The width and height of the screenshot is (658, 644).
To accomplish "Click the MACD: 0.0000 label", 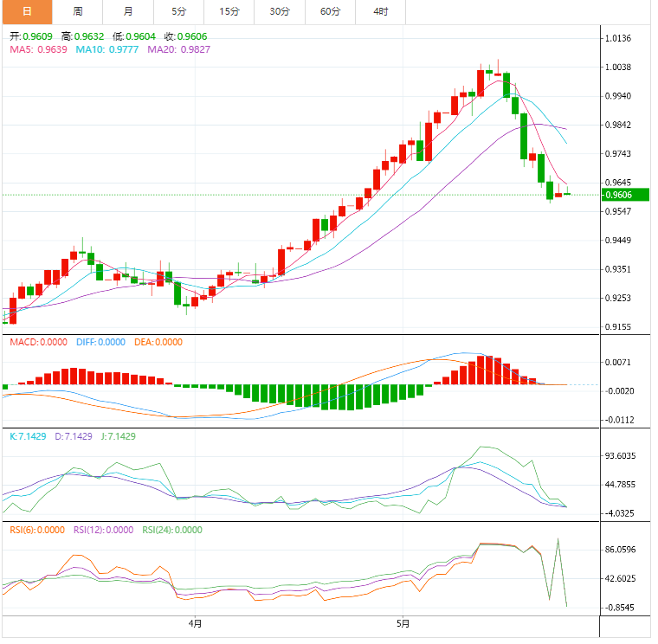I will pyautogui.click(x=39, y=343).
